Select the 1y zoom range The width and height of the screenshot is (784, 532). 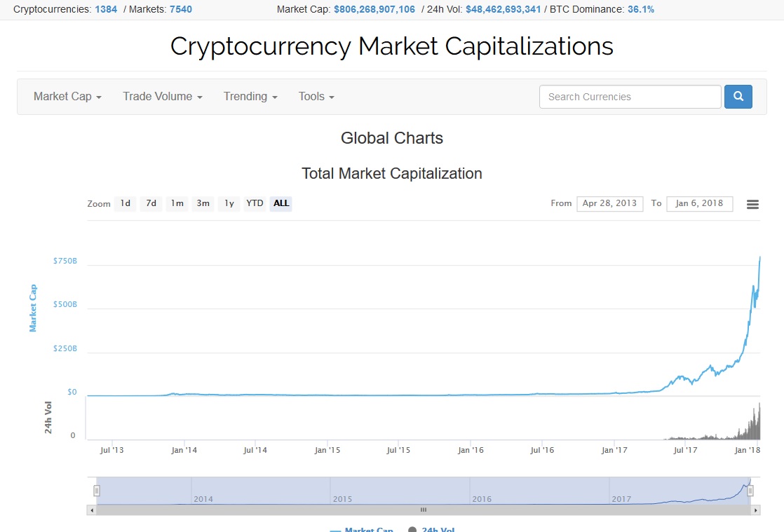click(229, 203)
